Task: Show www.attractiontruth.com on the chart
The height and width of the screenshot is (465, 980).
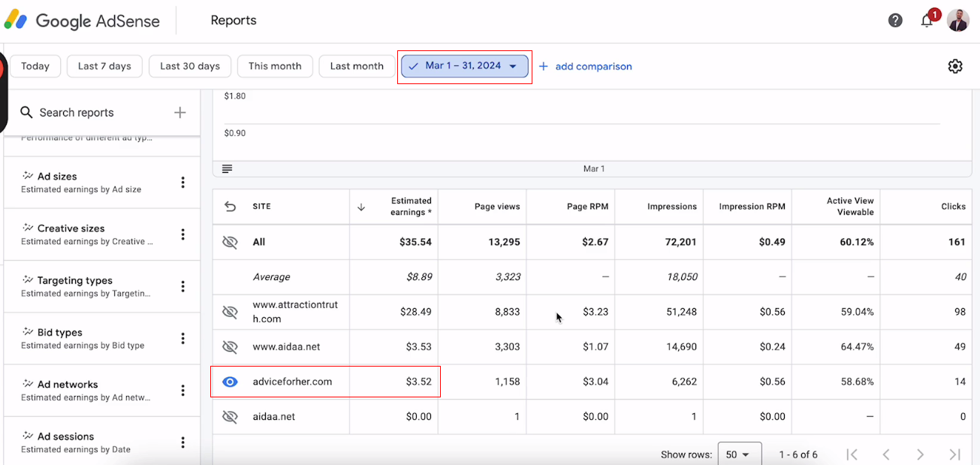Action: click(x=230, y=312)
